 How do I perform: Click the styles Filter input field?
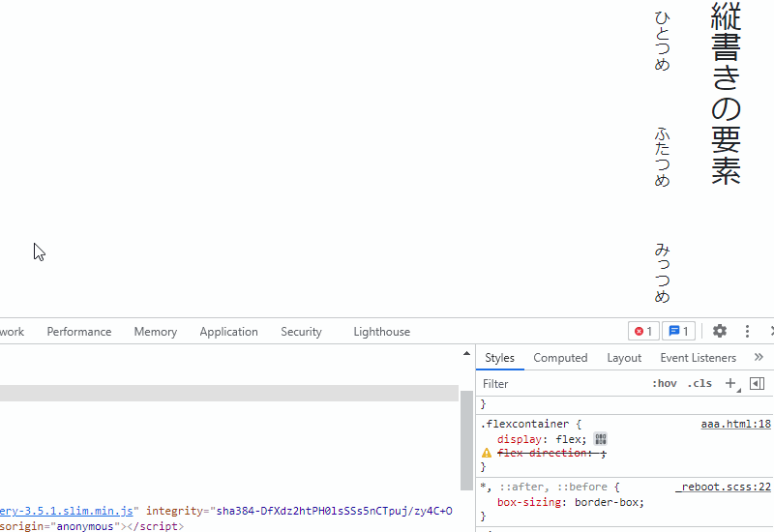click(563, 383)
